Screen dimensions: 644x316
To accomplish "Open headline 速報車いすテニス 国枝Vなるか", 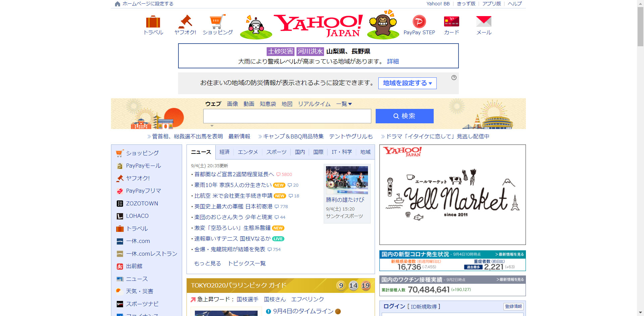I will [232, 239].
